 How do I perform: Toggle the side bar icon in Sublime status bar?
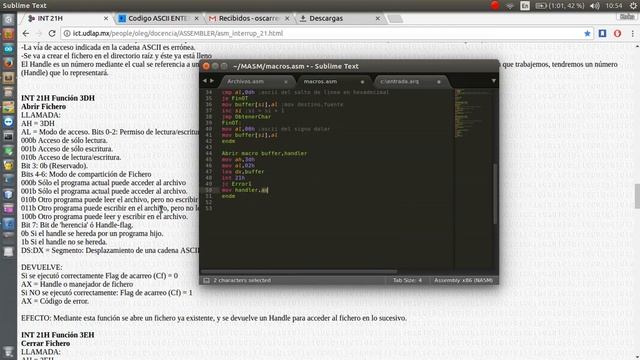[207, 280]
